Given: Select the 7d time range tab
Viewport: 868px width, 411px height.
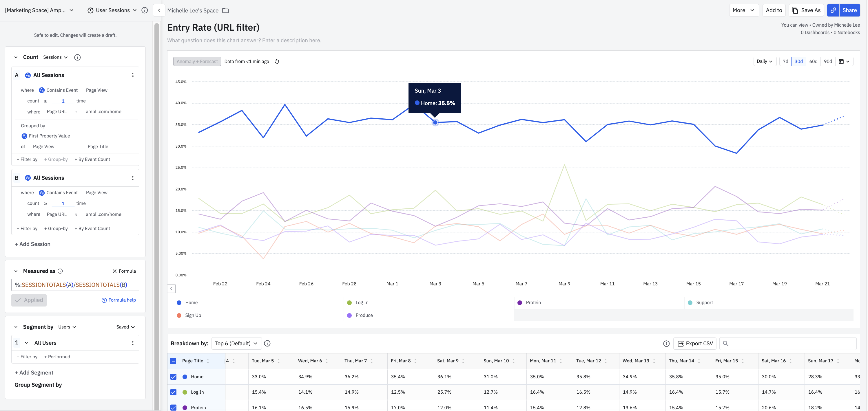Looking at the screenshot, I should (x=785, y=62).
